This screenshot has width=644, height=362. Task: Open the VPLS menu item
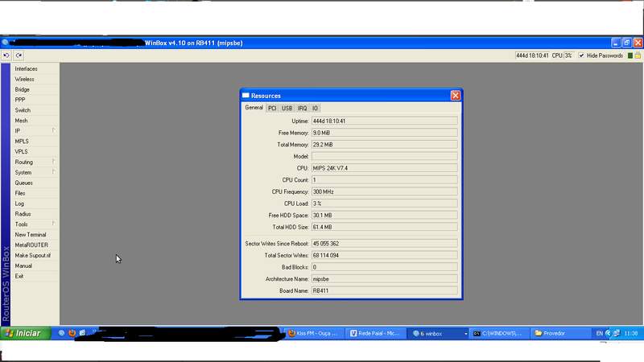tap(22, 152)
